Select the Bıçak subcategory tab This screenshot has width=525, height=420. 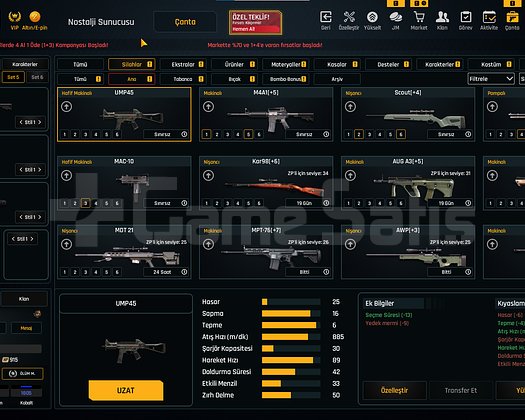(234, 79)
